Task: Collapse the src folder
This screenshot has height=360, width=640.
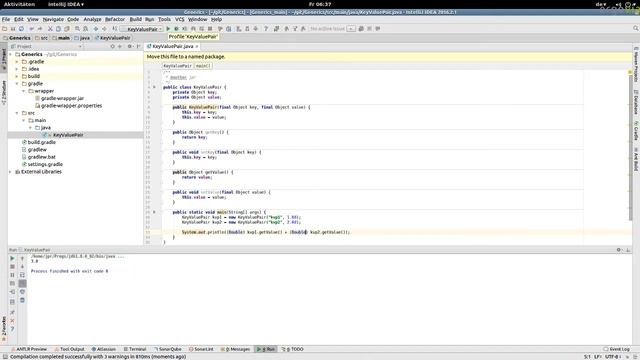Action: 17,113
